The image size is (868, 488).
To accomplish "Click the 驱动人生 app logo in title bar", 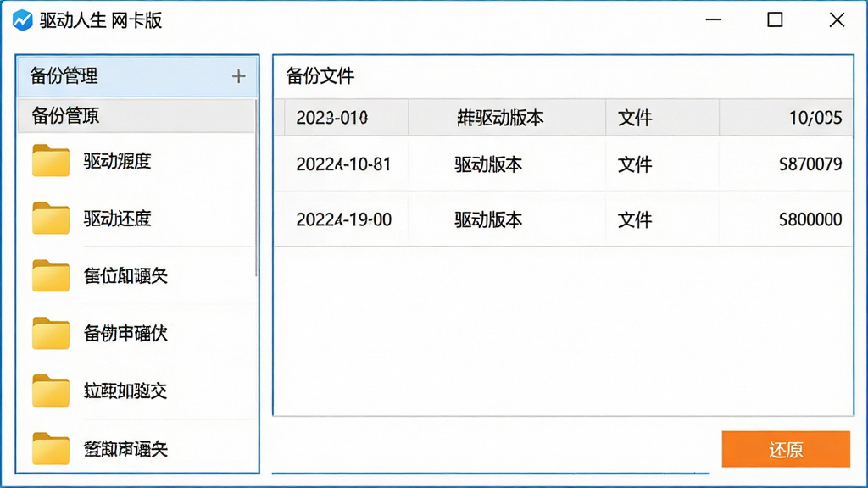I will [23, 20].
